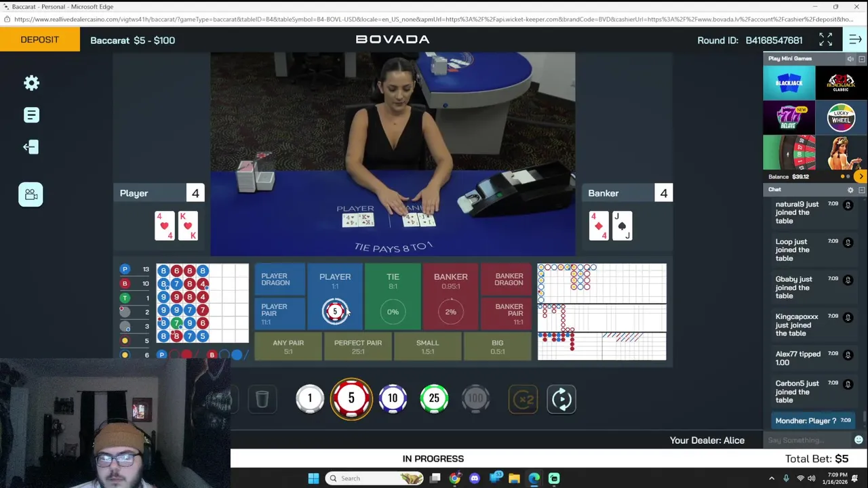Bet on PERFECT PAIR 25:1
Viewport: 868px width, 488px height.
(x=358, y=347)
